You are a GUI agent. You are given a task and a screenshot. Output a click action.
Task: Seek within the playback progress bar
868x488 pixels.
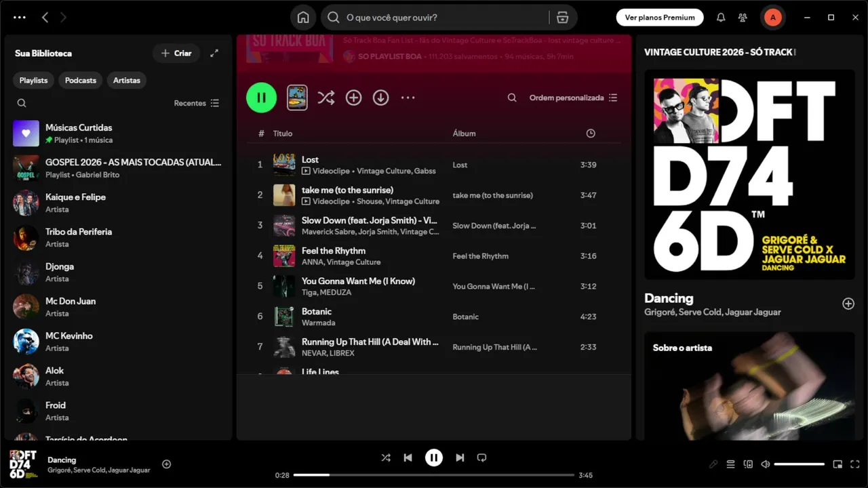(x=434, y=475)
